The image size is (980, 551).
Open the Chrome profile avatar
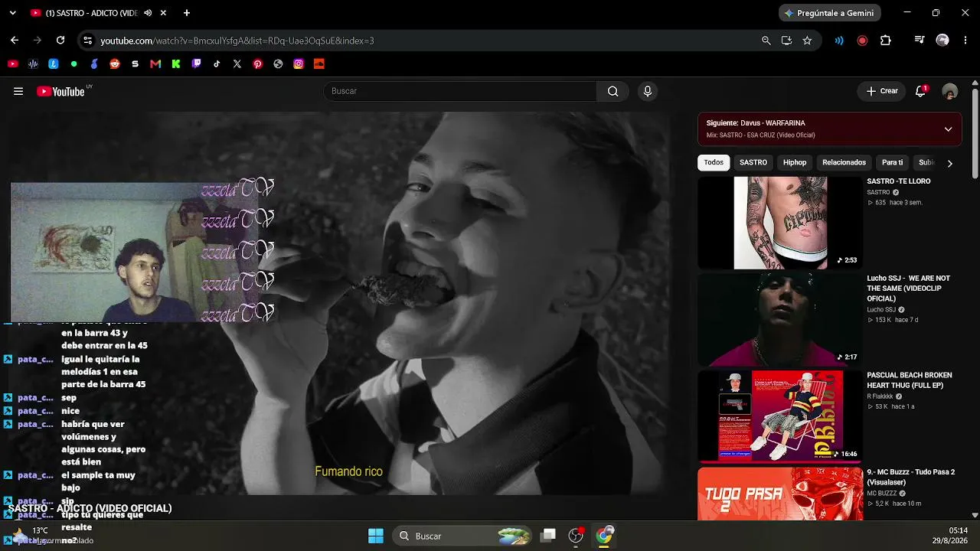(942, 41)
